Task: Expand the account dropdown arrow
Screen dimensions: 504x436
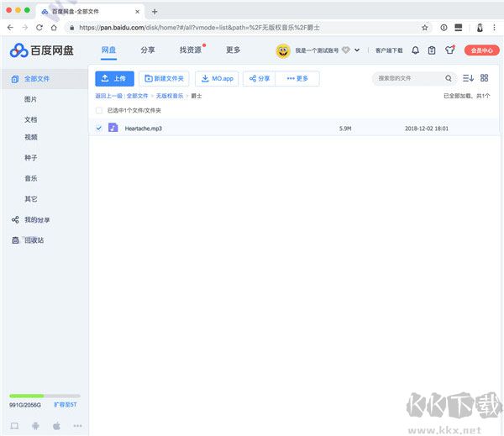Action: [x=357, y=50]
